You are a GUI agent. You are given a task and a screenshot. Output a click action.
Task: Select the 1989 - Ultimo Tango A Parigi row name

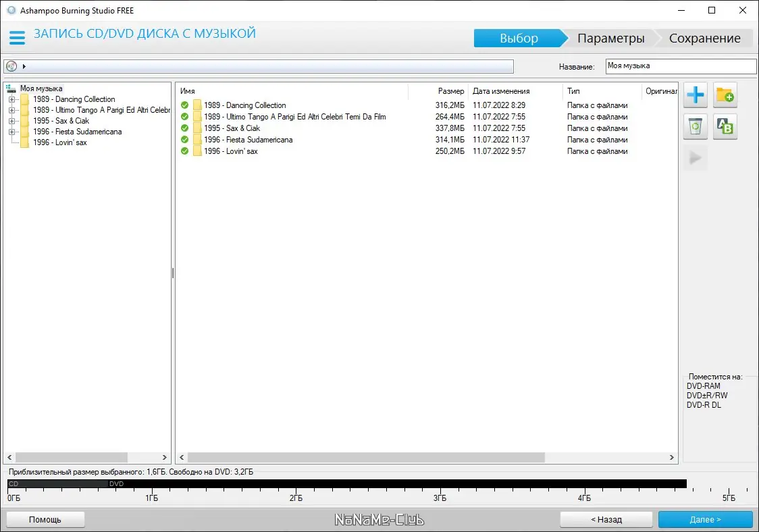[295, 117]
